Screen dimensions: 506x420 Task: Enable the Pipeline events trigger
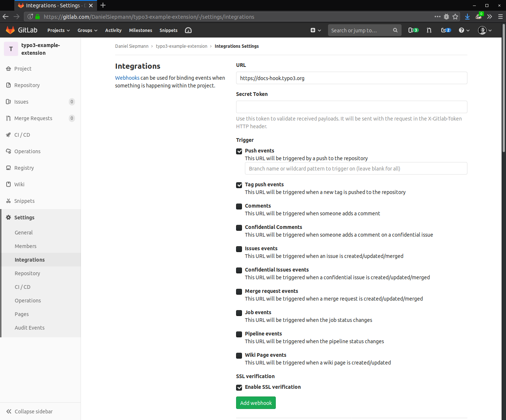point(239,334)
